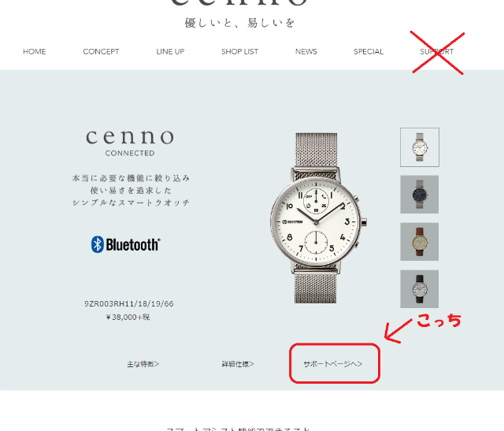Open the NEWS section
The width and height of the screenshot is (504, 431).
pyautogui.click(x=306, y=51)
